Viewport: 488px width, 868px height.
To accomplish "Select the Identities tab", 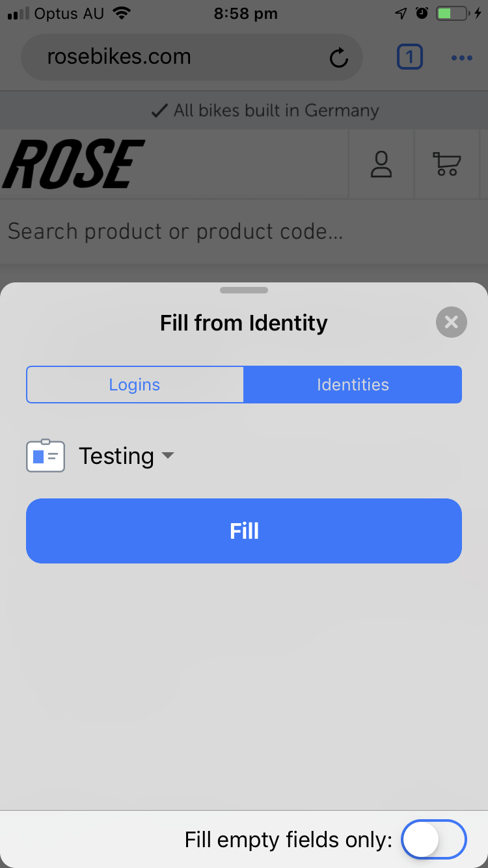I will pyautogui.click(x=353, y=385).
